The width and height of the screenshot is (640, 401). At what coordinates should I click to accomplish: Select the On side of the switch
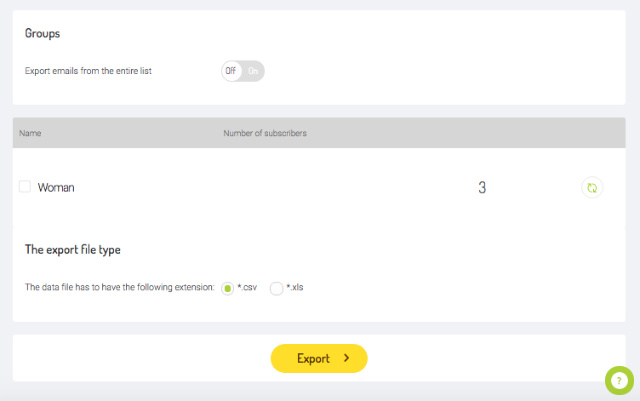click(x=253, y=71)
